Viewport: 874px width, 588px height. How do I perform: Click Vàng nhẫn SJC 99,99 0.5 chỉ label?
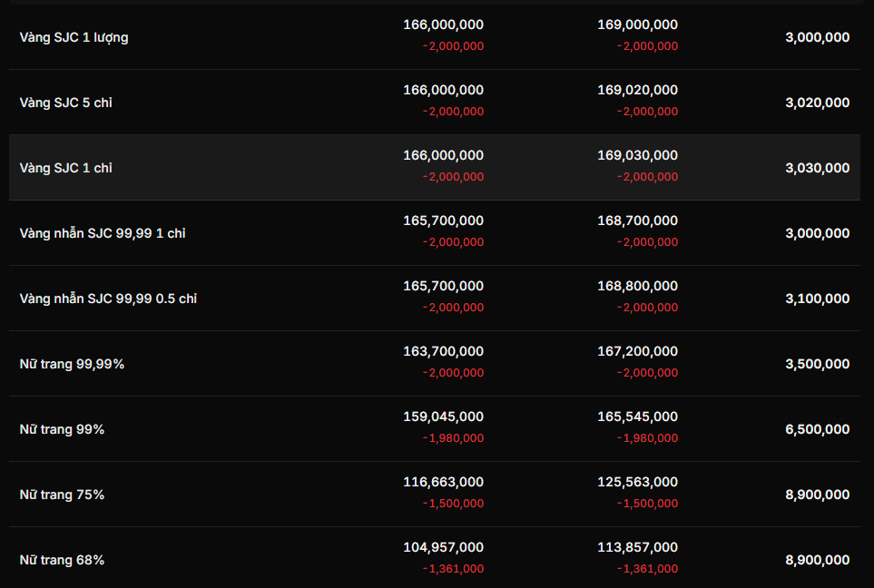click(108, 299)
